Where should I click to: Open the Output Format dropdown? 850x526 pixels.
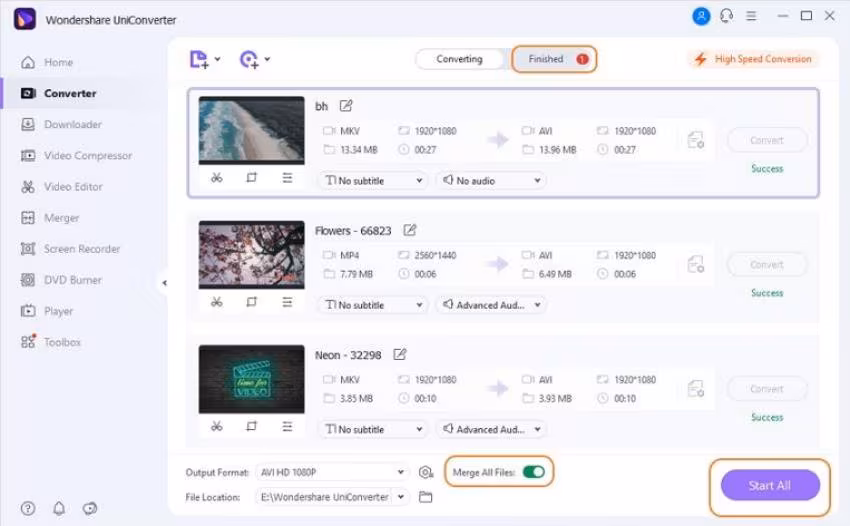tap(332, 472)
